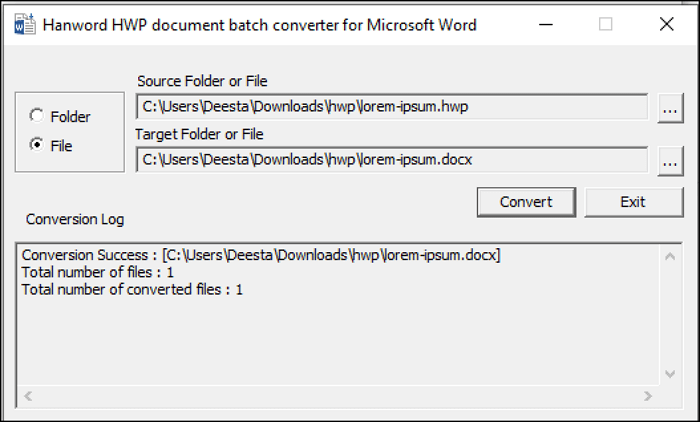The image size is (700, 422).
Task: Browse for source file with the ... button
Action: click(x=670, y=108)
